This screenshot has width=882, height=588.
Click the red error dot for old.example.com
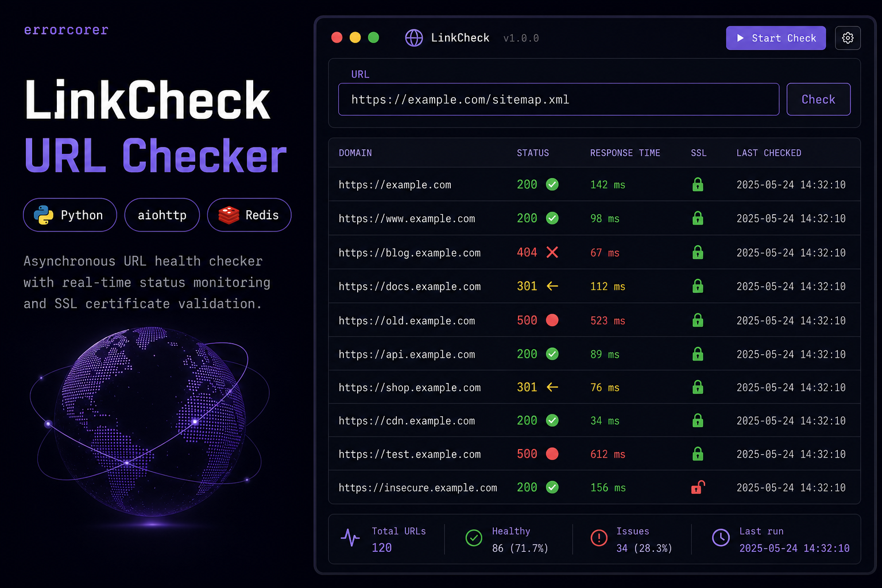point(552,320)
